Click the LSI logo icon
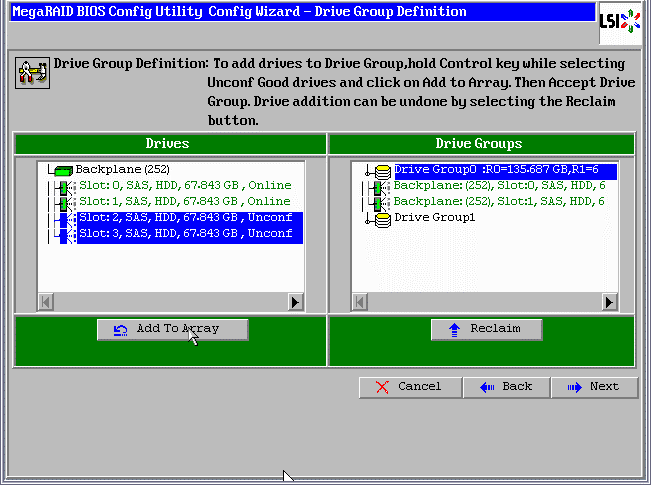Screen dimensions: 651x485 click(621, 22)
